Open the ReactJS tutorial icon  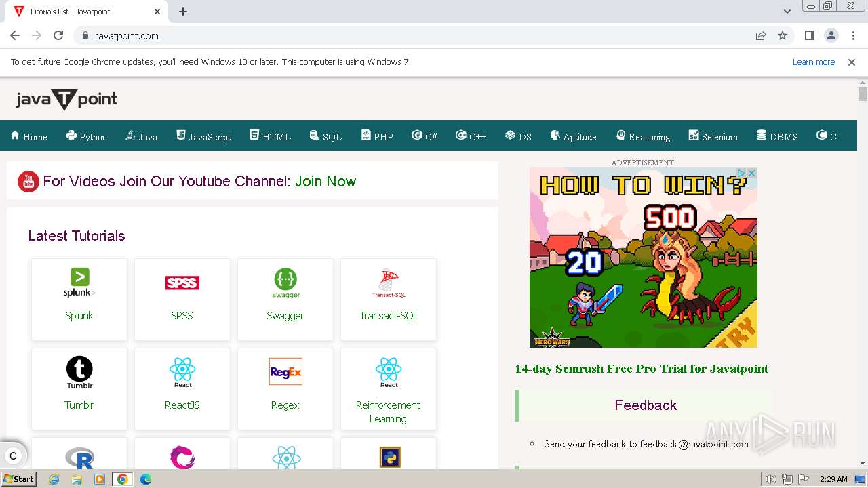coord(182,373)
